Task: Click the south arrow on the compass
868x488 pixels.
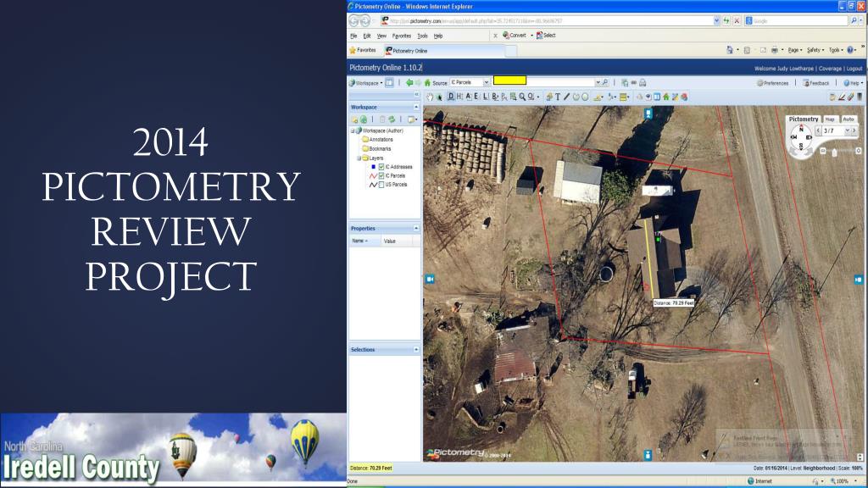Action: pyautogui.click(x=801, y=147)
